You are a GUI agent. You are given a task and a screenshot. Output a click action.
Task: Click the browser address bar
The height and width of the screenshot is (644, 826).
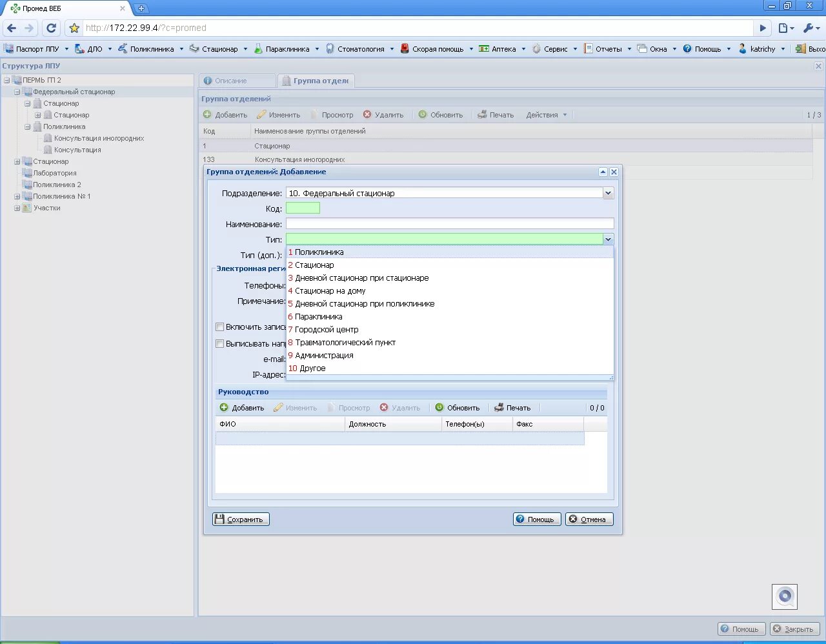tap(418, 28)
